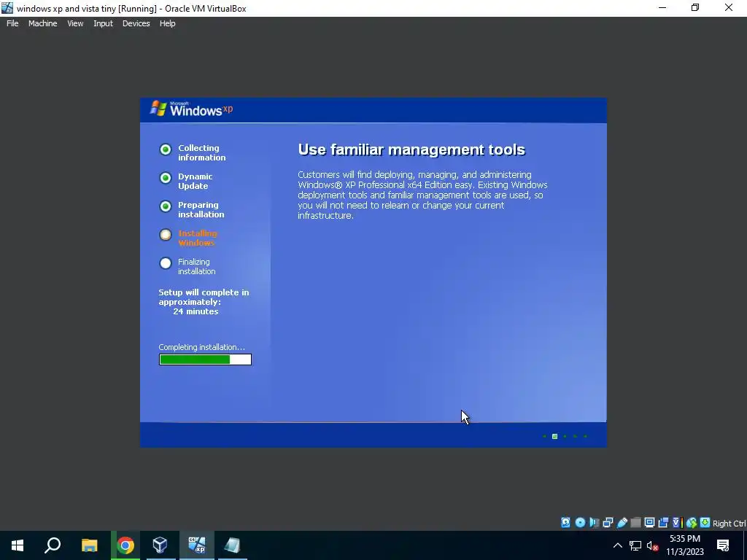Click the 'Use familiar management tools' heading

coord(411,149)
